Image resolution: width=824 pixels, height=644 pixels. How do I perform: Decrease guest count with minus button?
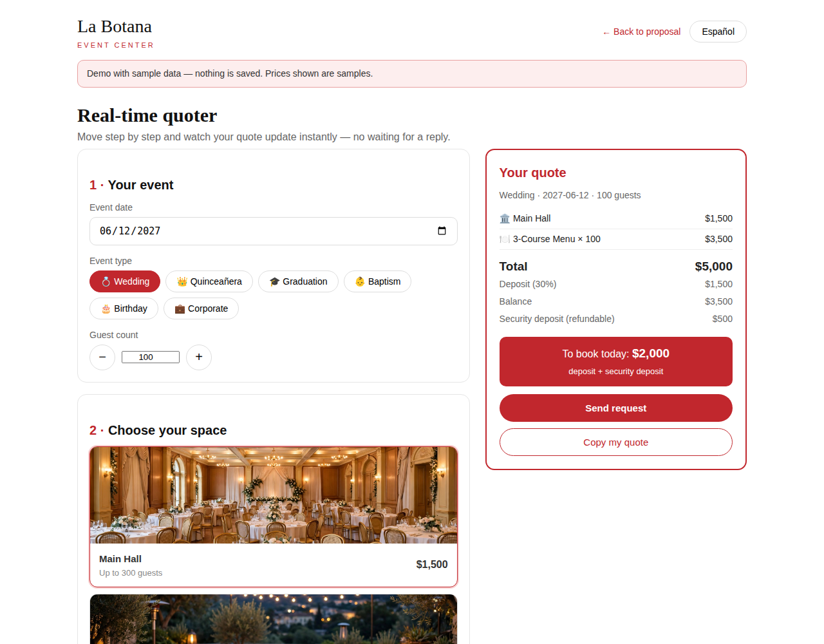click(102, 357)
